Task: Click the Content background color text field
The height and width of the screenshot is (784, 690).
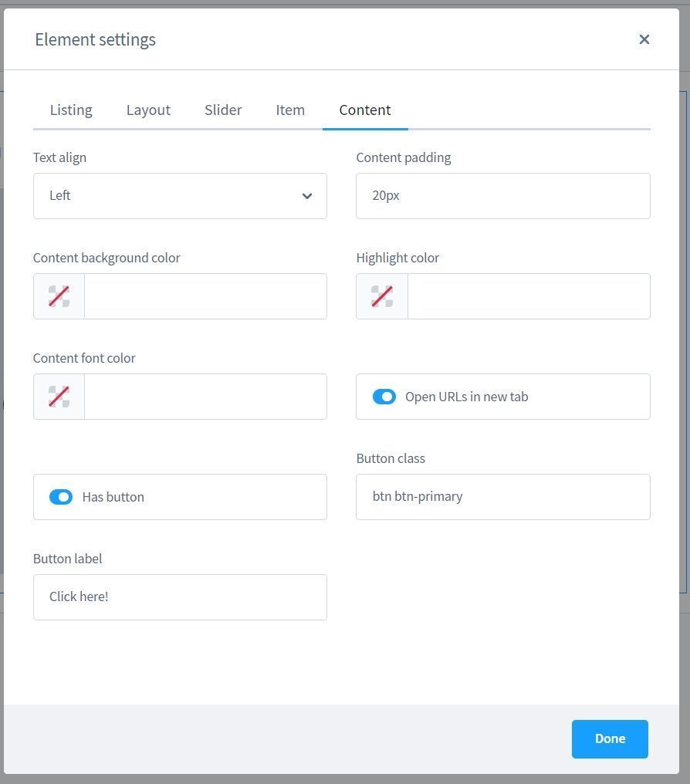Action: click(205, 296)
